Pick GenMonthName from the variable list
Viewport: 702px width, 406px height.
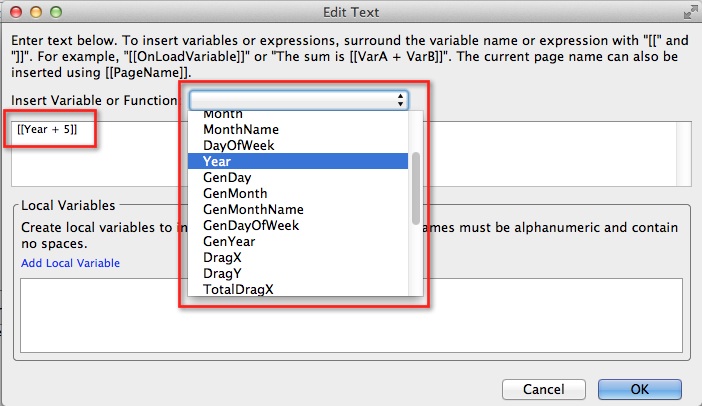[x=252, y=209]
